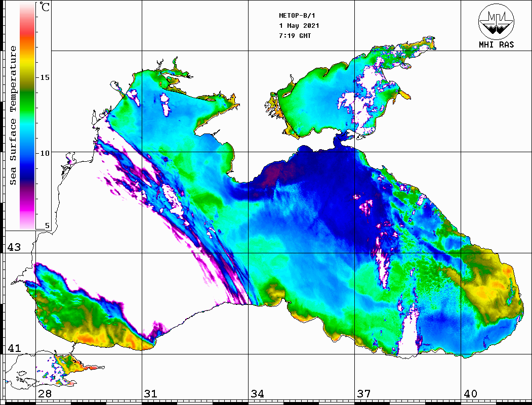Viewport: 532px width, 405px height.
Task: Click the '5' tick on color scale
Action: (47, 226)
